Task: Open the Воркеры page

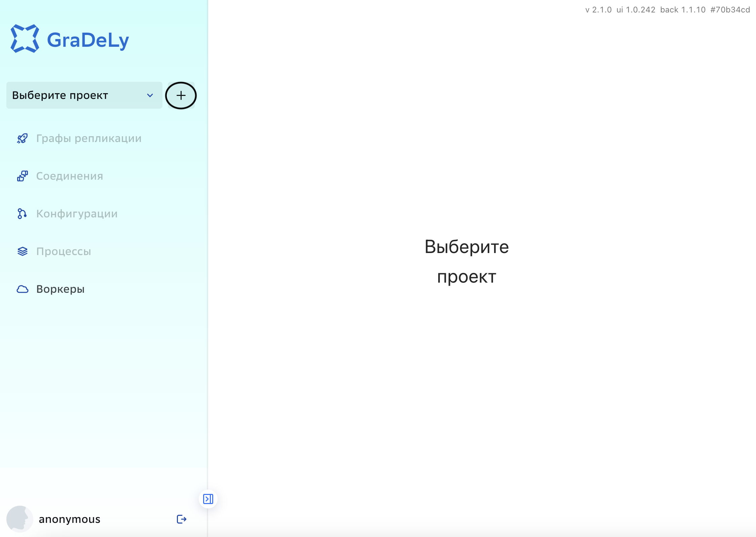Action: click(x=61, y=289)
